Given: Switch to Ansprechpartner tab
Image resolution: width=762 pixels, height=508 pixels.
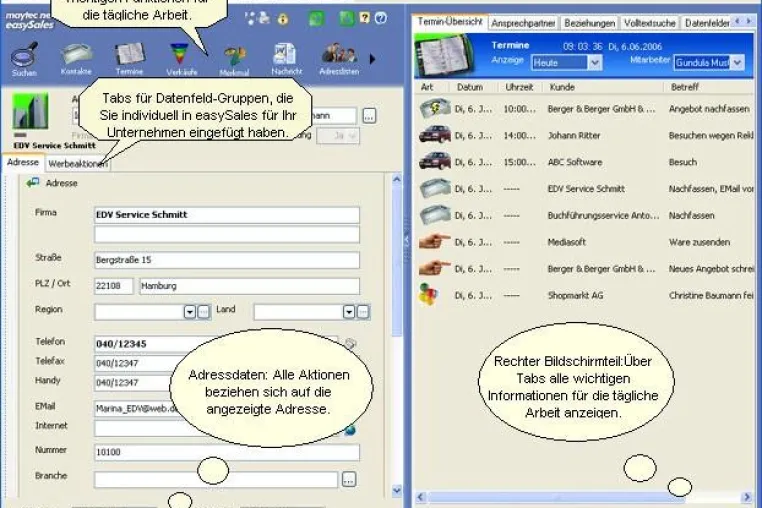Looking at the screenshot, I should click(x=523, y=23).
